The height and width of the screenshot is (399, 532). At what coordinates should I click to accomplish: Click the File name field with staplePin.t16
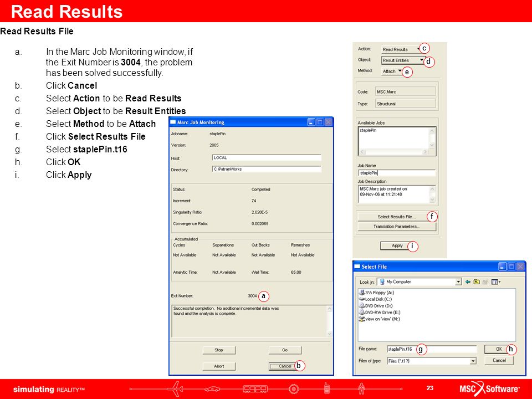coord(432,349)
